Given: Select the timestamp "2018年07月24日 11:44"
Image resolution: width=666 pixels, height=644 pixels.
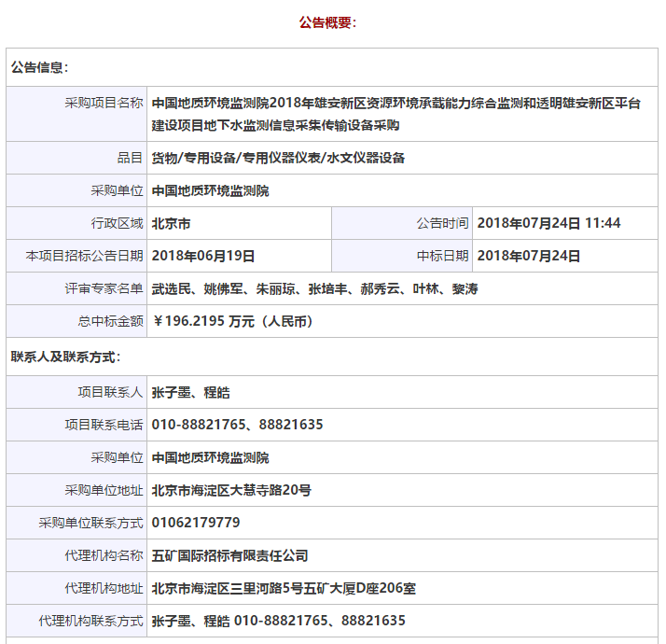Looking at the screenshot, I should point(548,223).
